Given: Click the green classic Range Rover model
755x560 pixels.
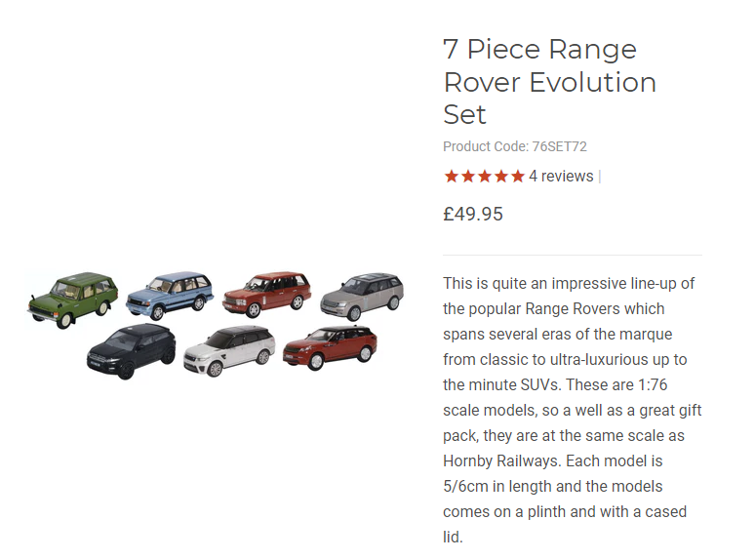Looking at the screenshot, I should [73, 300].
